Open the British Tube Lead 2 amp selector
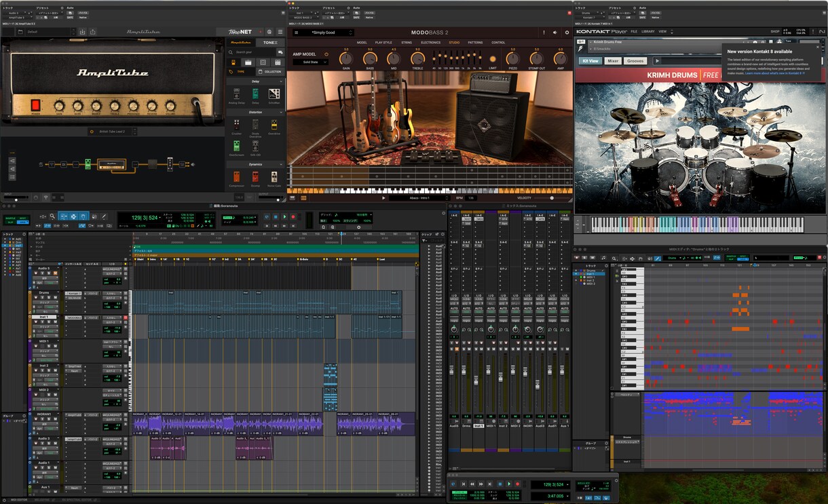 pos(112,132)
